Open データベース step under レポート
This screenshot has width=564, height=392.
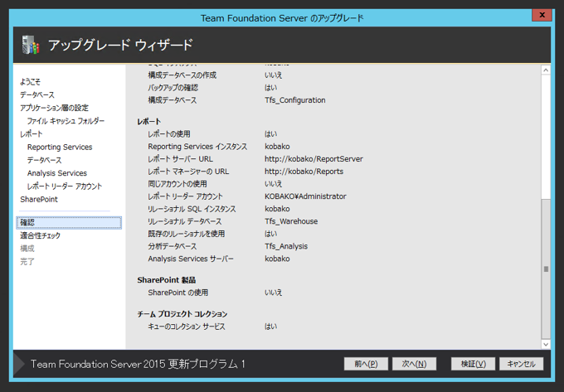pos(45,160)
